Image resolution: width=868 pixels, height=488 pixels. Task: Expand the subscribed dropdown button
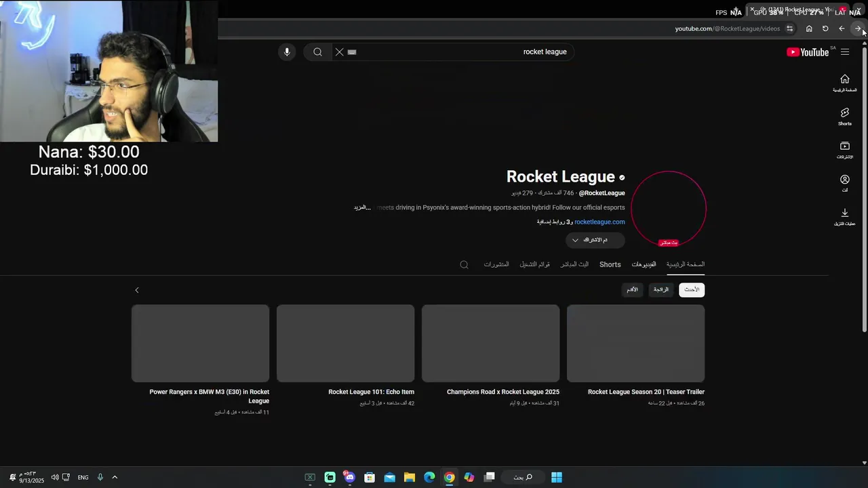click(595, 240)
